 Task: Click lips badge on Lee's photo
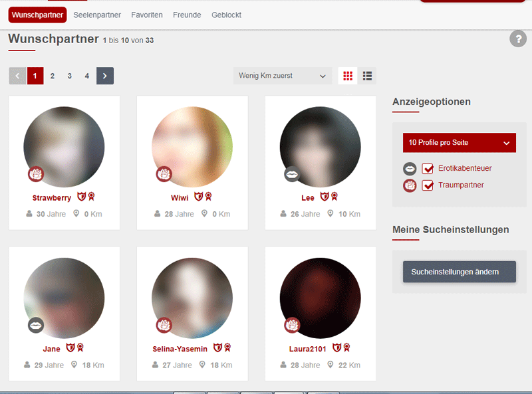tap(292, 174)
